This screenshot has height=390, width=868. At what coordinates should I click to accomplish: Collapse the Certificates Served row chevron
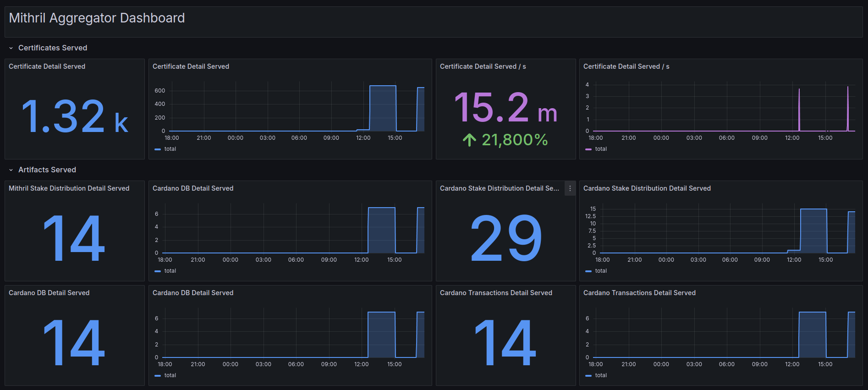[x=11, y=48]
